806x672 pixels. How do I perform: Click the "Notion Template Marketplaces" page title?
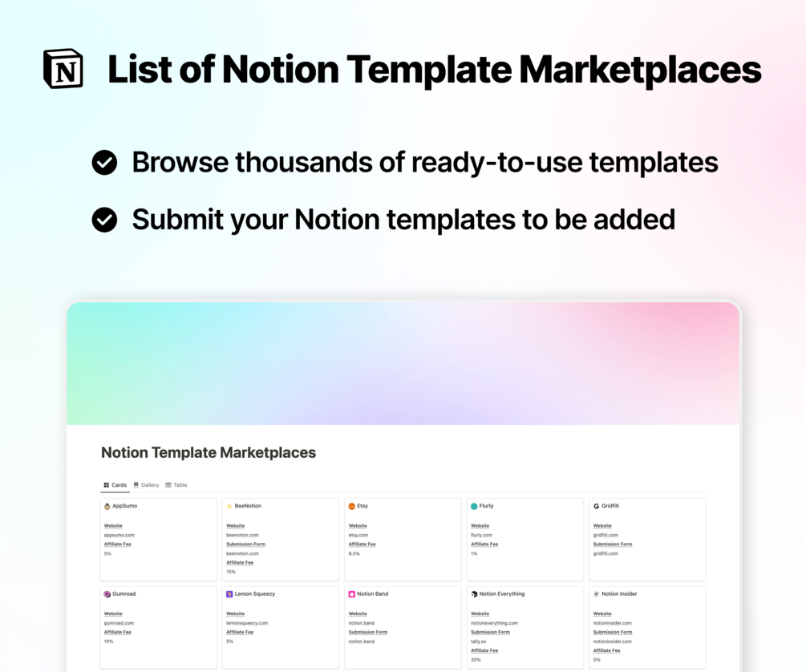click(209, 452)
